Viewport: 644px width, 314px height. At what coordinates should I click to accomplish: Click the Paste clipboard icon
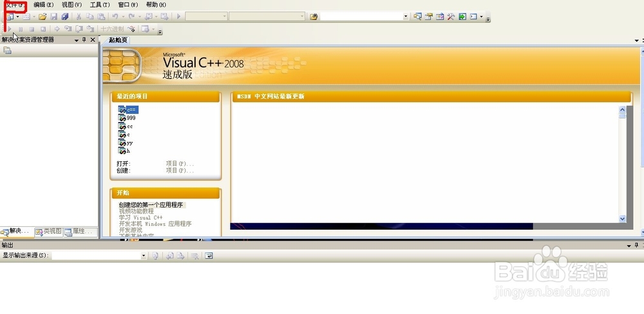coord(100,17)
